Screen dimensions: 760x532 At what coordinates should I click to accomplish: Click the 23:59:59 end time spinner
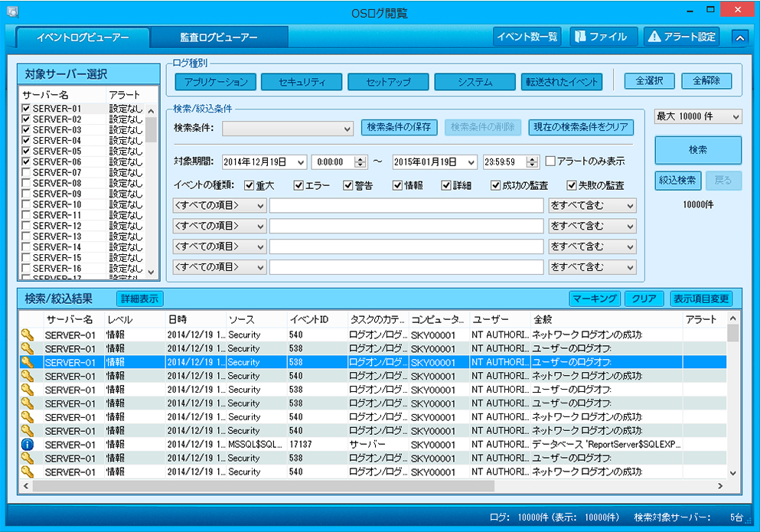pyautogui.click(x=532, y=162)
